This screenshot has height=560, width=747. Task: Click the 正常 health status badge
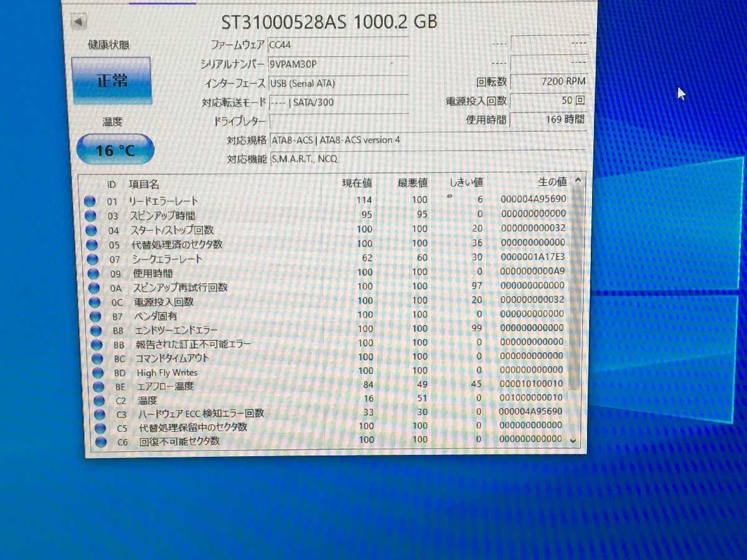point(112,81)
